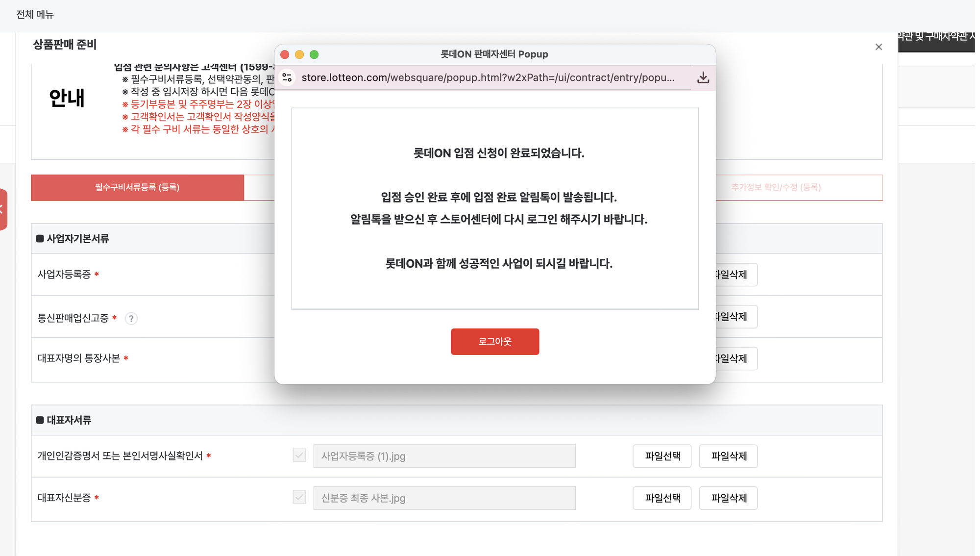Screen dimensions: 980x556
Task: Check the box beside 사업자등록증 (1).jpg
Action: (x=299, y=456)
